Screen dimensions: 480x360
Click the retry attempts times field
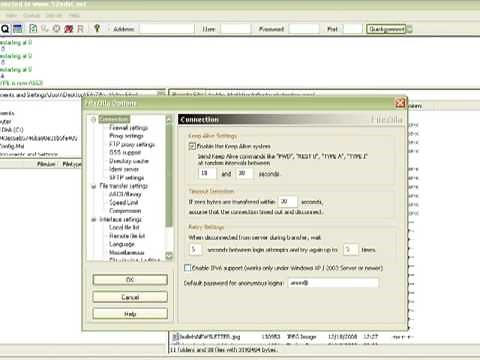click(350, 250)
